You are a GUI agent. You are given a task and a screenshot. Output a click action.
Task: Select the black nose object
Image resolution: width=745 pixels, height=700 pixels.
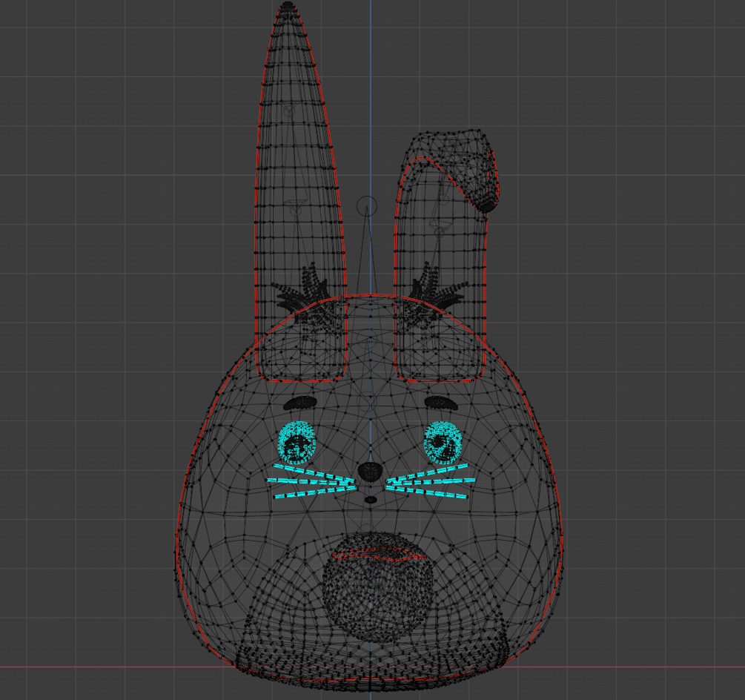click(370, 472)
